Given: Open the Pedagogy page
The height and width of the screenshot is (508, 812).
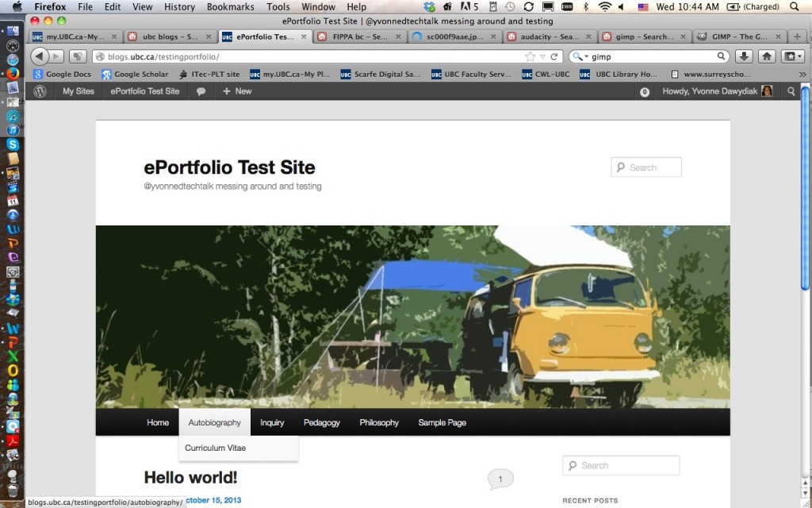Looking at the screenshot, I should [322, 422].
